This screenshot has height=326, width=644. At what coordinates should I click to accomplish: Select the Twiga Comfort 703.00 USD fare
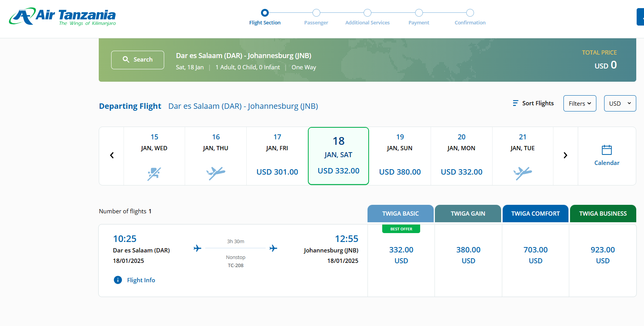pyautogui.click(x=535, y=255)
